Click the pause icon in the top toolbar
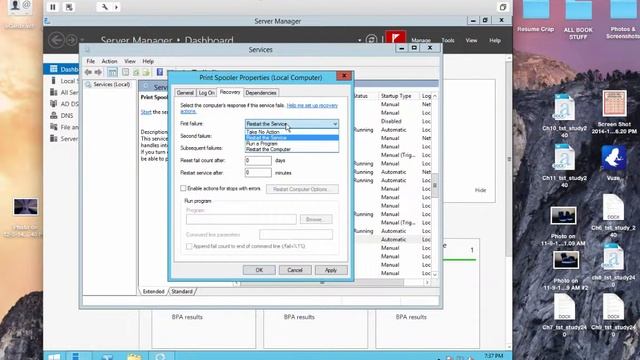 click(x=53, y=7)
